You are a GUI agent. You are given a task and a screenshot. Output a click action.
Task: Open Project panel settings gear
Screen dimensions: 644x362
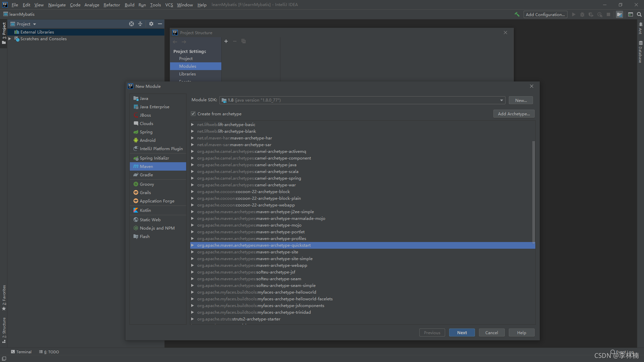pos(151,24)
